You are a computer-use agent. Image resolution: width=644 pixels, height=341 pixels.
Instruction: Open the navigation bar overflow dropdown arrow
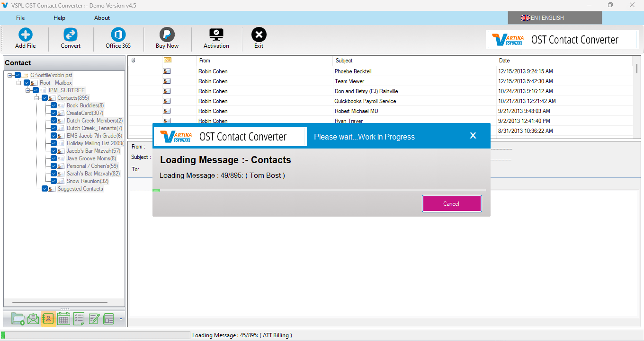tap(121, 319)
